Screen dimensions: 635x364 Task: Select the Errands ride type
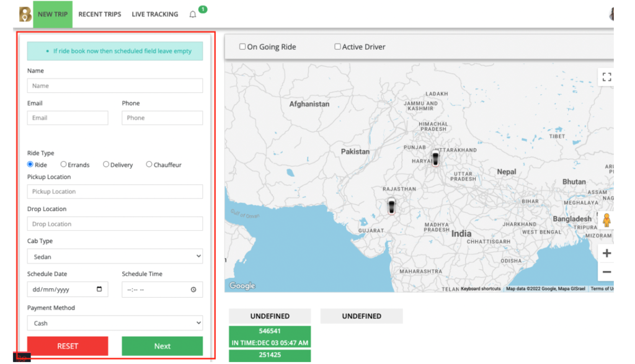click(63, 164)
